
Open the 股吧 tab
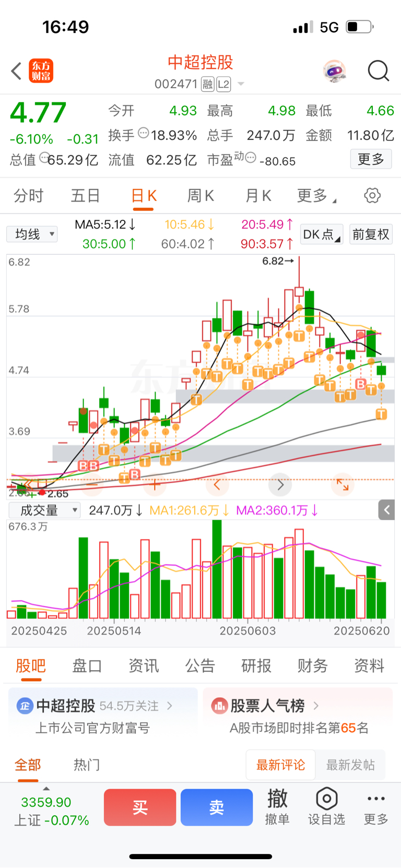point(31,665)
